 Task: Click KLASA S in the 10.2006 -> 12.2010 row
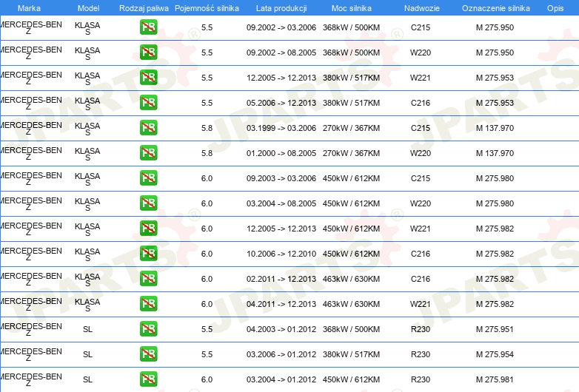point(87,254)
